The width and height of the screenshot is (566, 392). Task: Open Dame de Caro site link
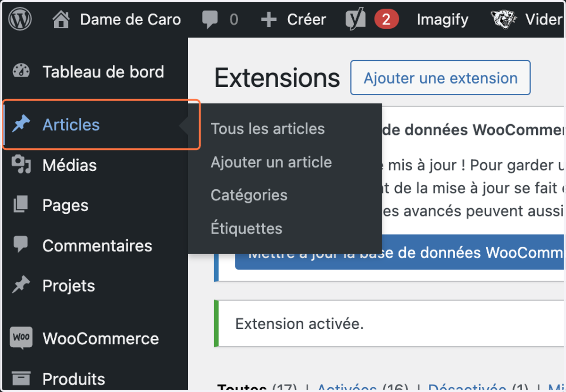(130, 19)
